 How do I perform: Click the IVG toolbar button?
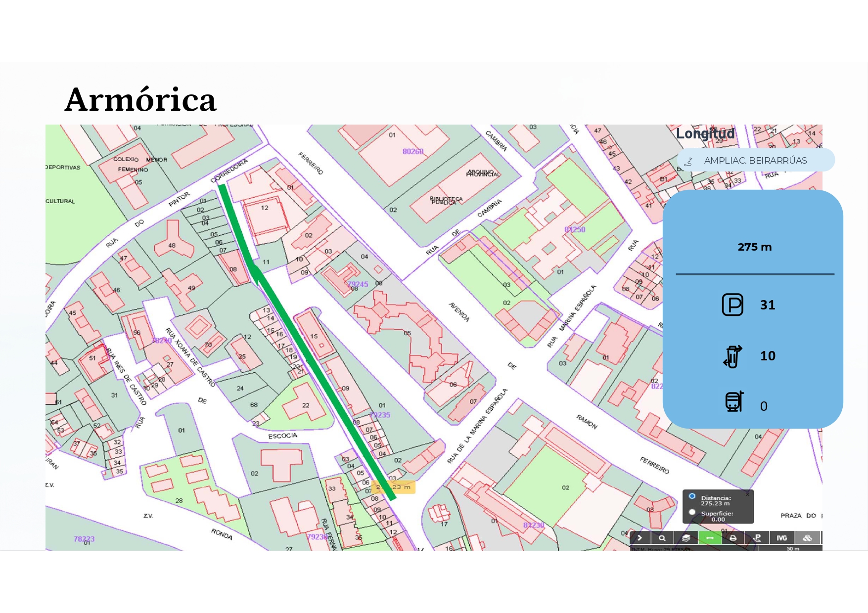(x=781, y=538)
